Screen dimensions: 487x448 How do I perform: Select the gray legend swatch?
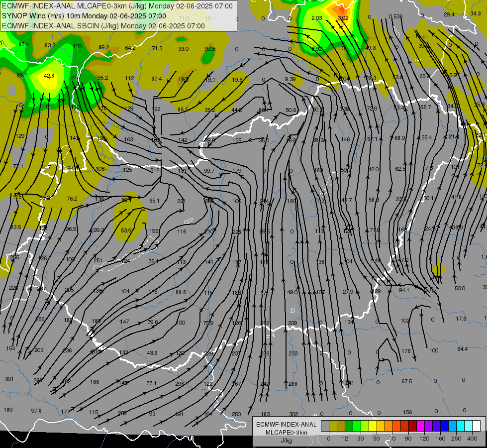pos(325,426)
